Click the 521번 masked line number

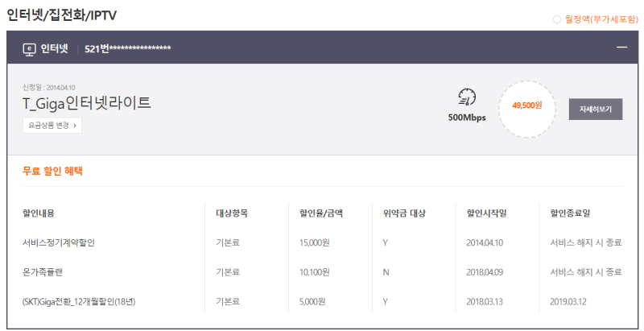[x=127, y=48]
